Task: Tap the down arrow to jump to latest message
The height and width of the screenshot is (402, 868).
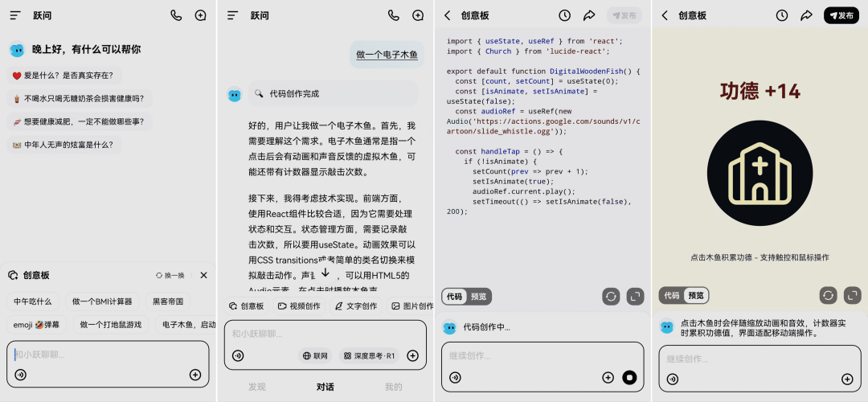Action: click(x=325, y=272)
